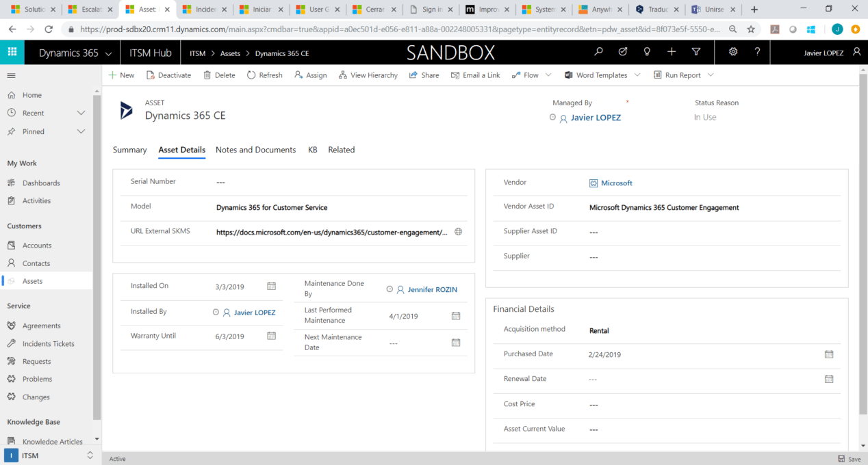The image size is (868, 465).
Task: Open the Dynamics 365 app launcher waffle
Action: pos(12,52)
